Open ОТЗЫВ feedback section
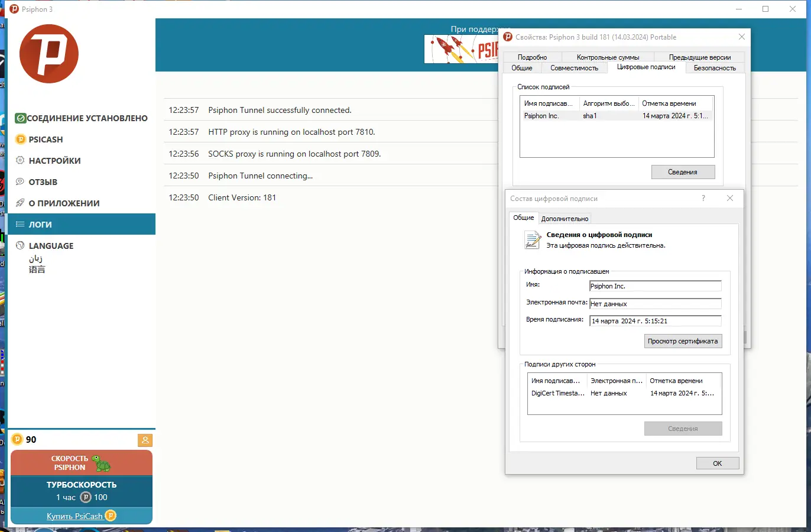Viewport: 811px width, 532px height. coord(82,182)
